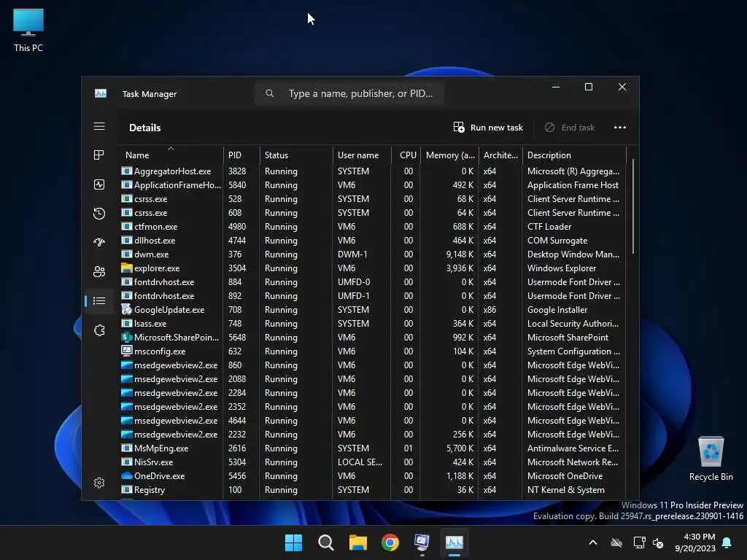Open the Users page icon in sidebar
This screenshot has height=560, width=747.
(x=99, y=271)
